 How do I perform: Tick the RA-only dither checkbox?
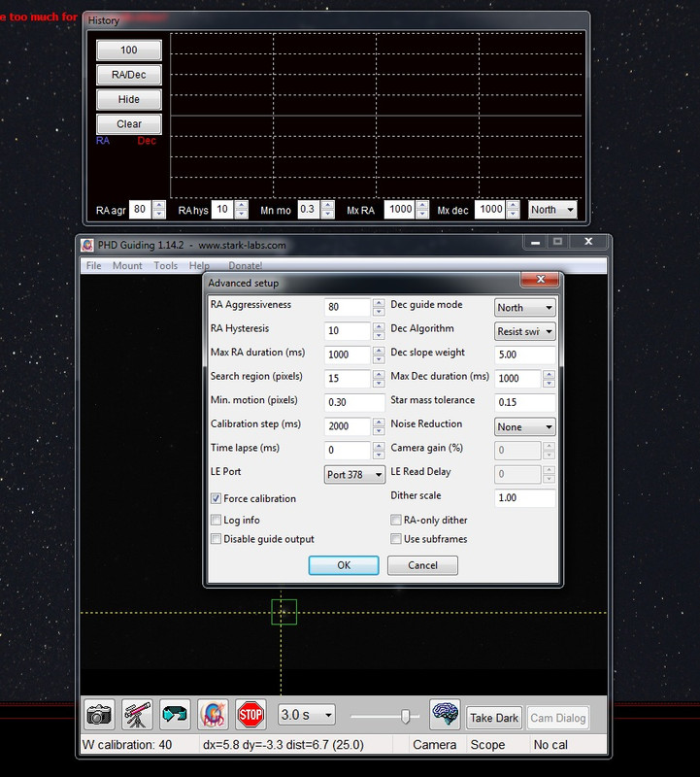pos(396,520)
